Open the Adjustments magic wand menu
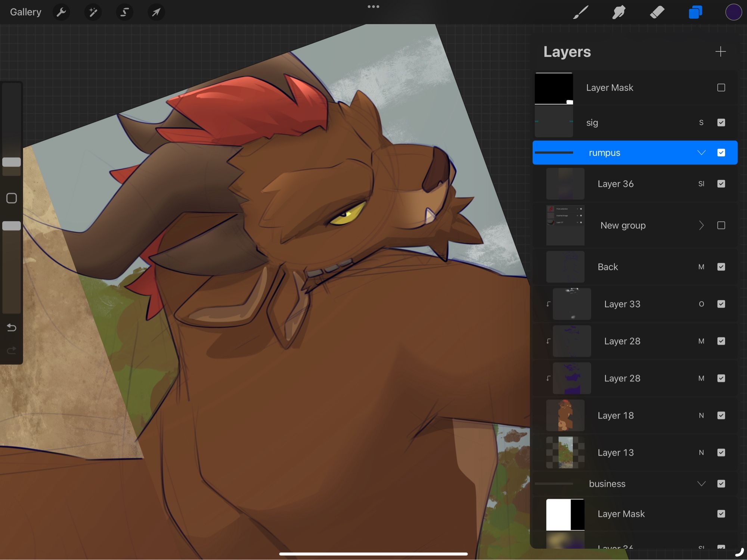747x560 pixels. [93, 12]
